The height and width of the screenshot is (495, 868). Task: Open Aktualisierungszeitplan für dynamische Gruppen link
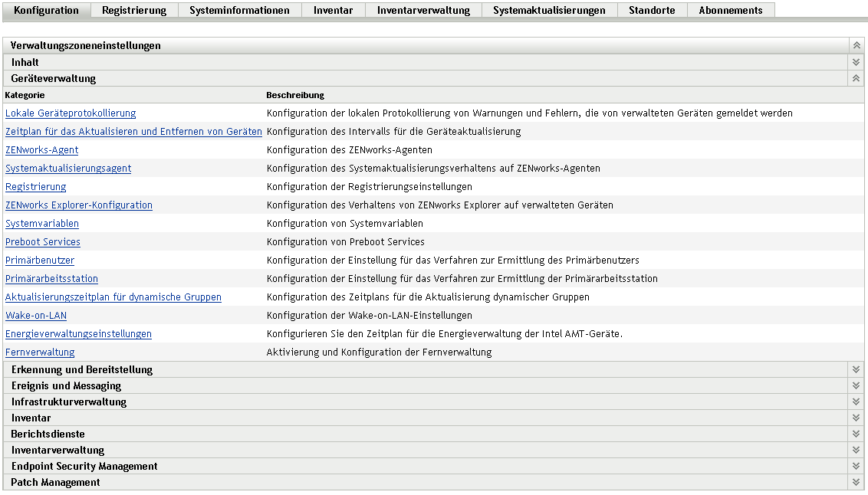[113, 297]
